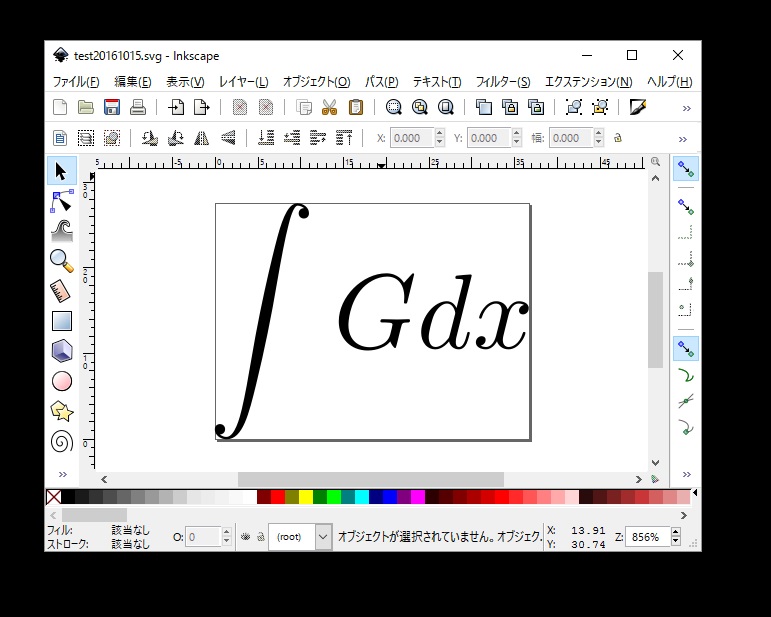Duplicate selected objects icon
Image resolution: width=771 pixels, height=617 pixels.
pos(484,107)
